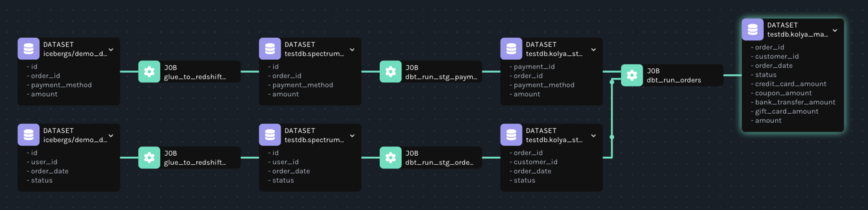The height and width of the screenshot is (210, 868).
Task: Collapse the payment_id dataset via its chevron
Action: (593, 50)
